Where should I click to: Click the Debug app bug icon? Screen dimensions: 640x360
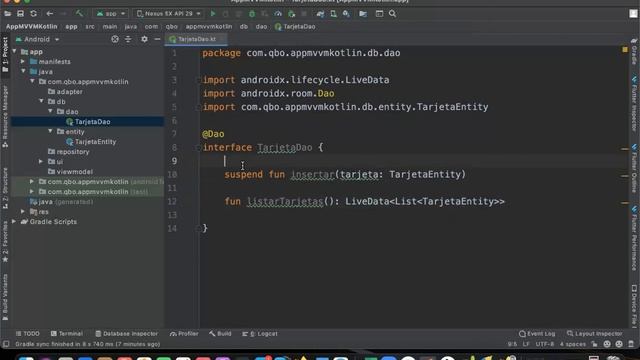(252, 13)
